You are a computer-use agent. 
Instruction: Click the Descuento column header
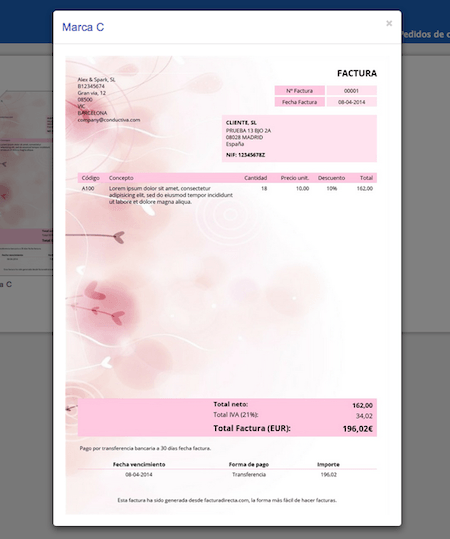(331, 178)
